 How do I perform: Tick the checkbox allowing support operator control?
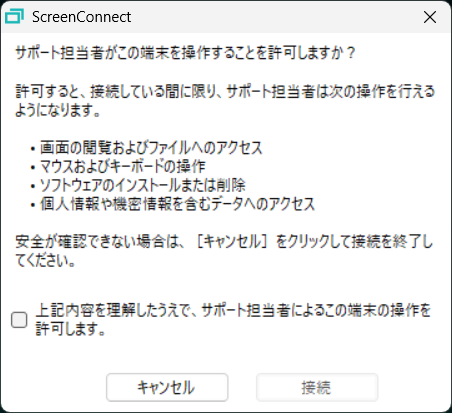click(x=19, y=320)
